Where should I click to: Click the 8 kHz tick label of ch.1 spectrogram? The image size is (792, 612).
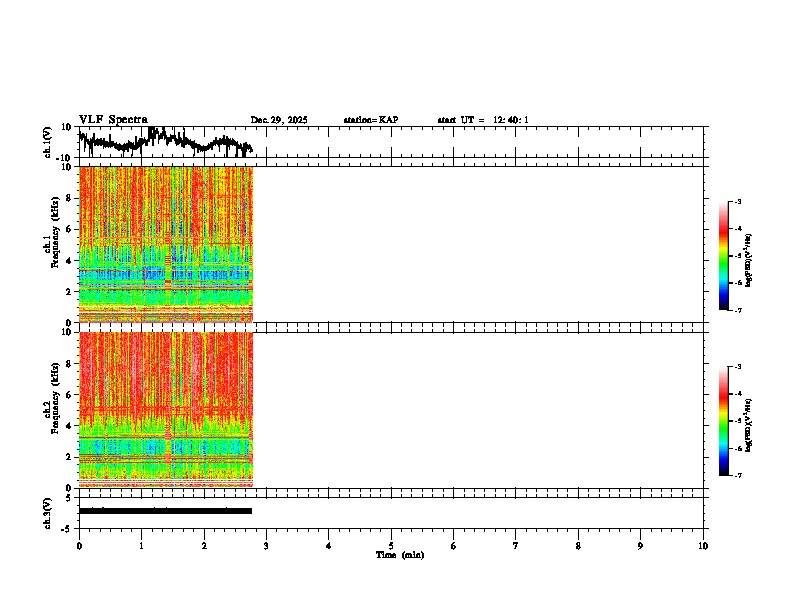pos(69,198)
